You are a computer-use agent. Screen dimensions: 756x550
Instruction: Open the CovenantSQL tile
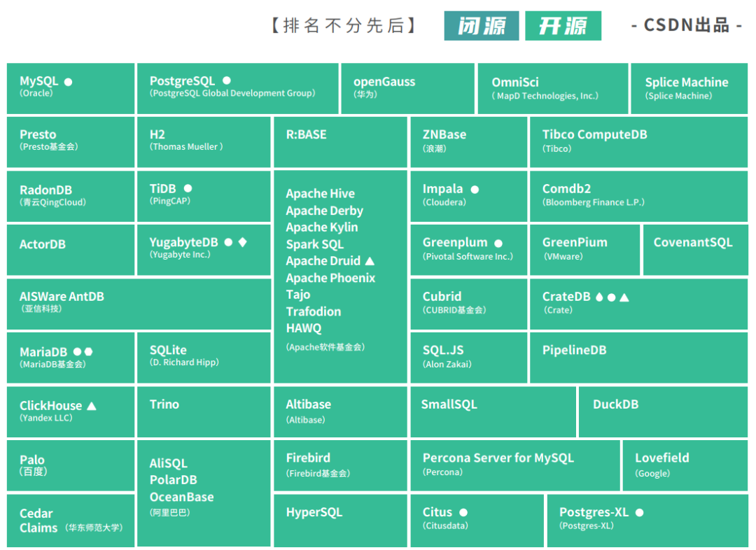pos(695,251)
